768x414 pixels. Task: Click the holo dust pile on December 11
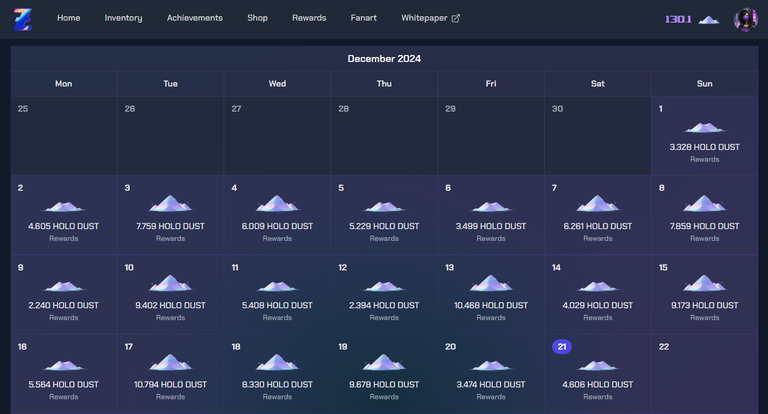277,286
